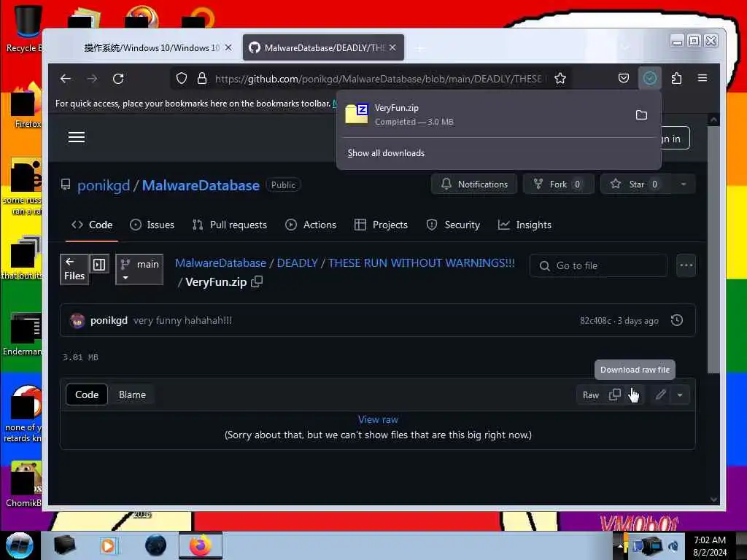
Task: Open the Insights tab
Action: 525,225
